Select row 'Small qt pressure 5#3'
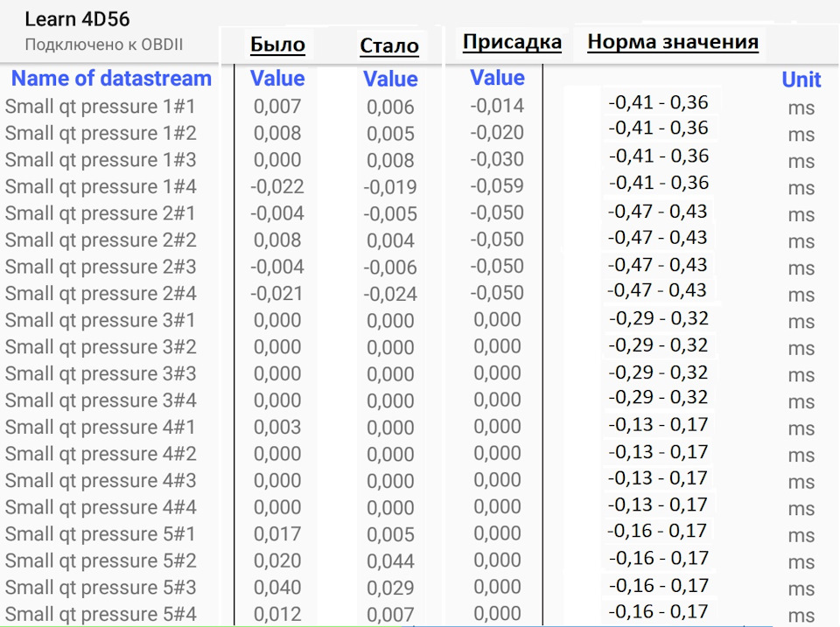 (x=420, y=588)
